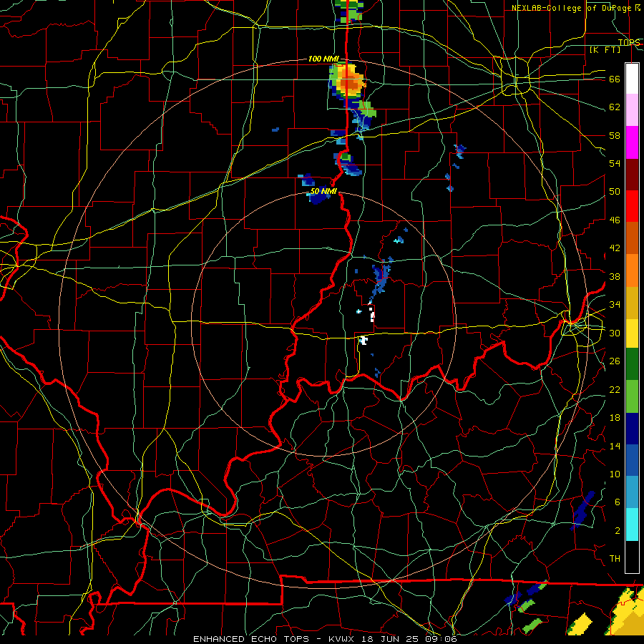
Task: Click the 38 value on legend scale
Action: [615, 276]
